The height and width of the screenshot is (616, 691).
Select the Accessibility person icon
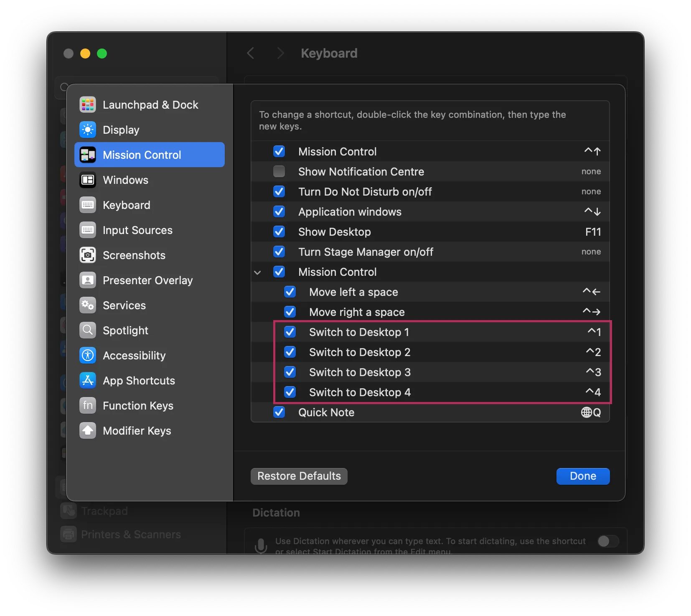tap(88, 355)
